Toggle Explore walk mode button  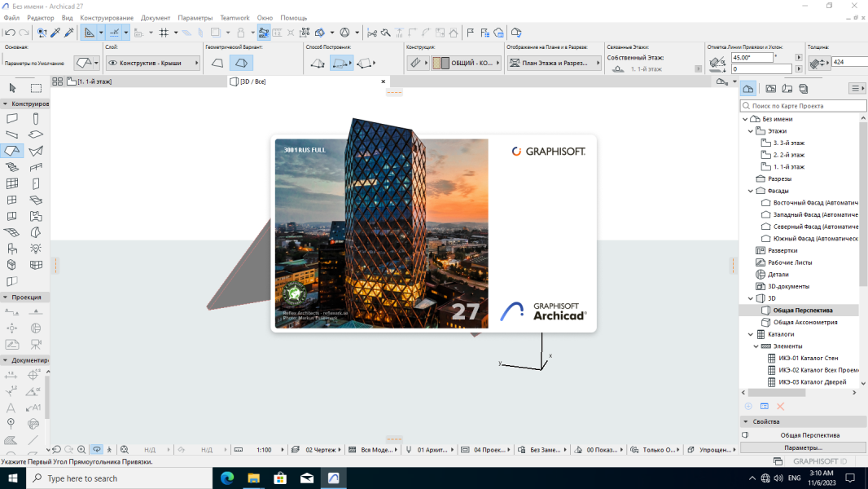coord(110,450)
